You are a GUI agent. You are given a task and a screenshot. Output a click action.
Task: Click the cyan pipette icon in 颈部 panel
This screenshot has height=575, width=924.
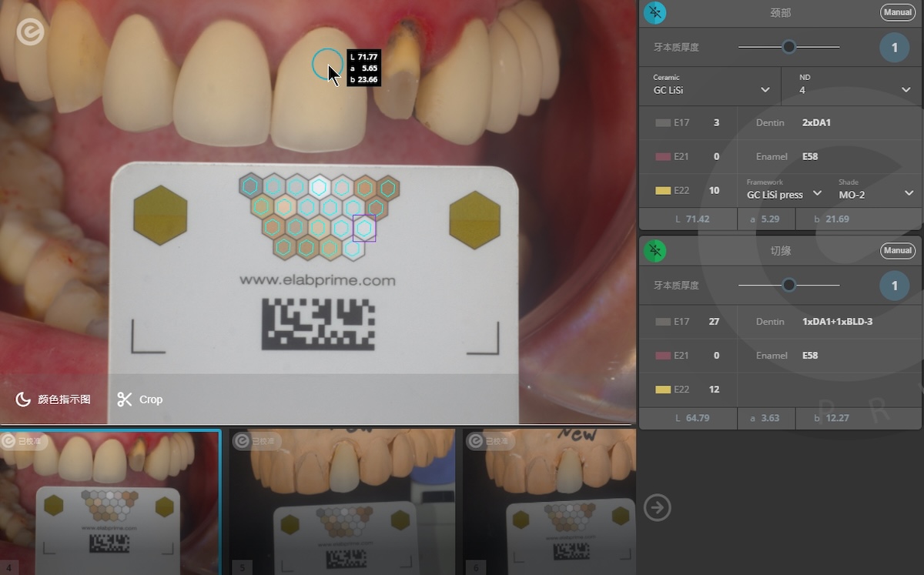654,12
